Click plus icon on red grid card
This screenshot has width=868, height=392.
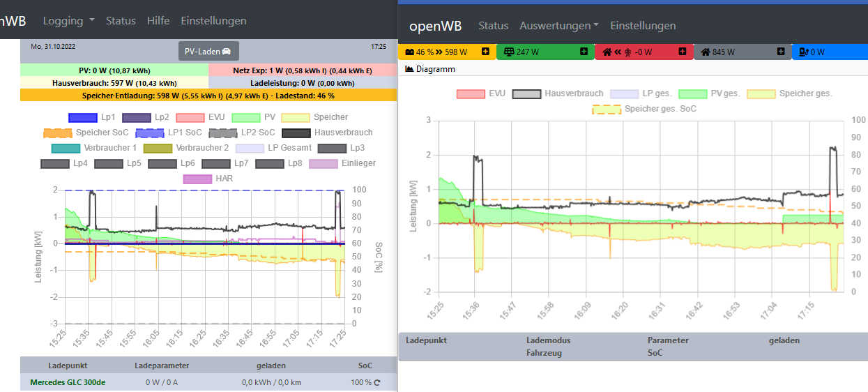pyautogui.click(x=682, y=52)
